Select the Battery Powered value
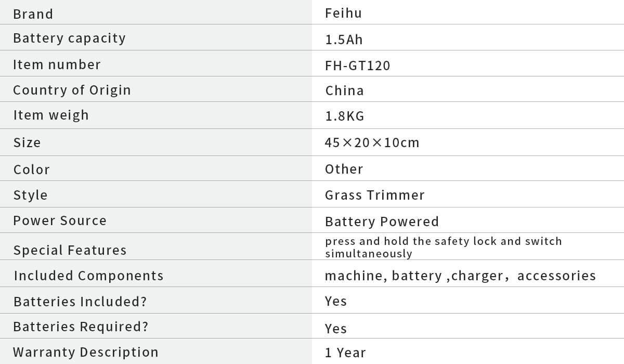Viewport: 624px width, 364px height. [x=382, y=222]
